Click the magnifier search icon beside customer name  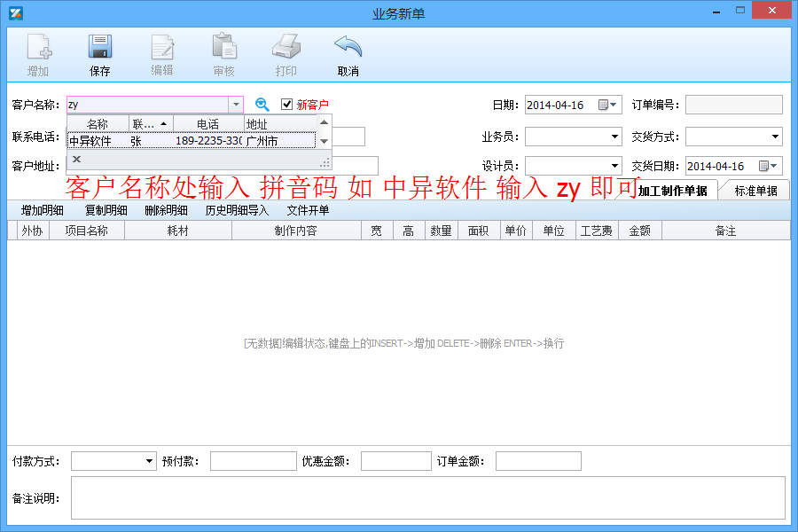pos(262,105)
